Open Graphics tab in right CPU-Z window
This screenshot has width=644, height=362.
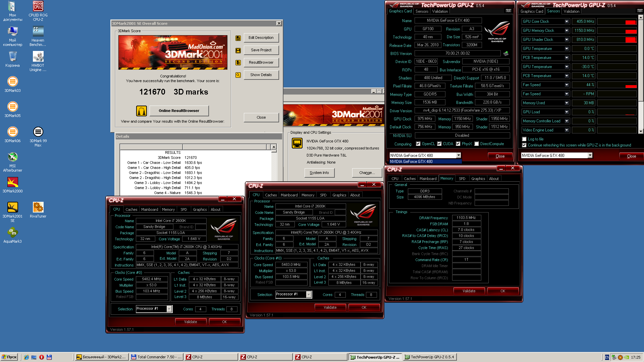[x=478, y=179]
